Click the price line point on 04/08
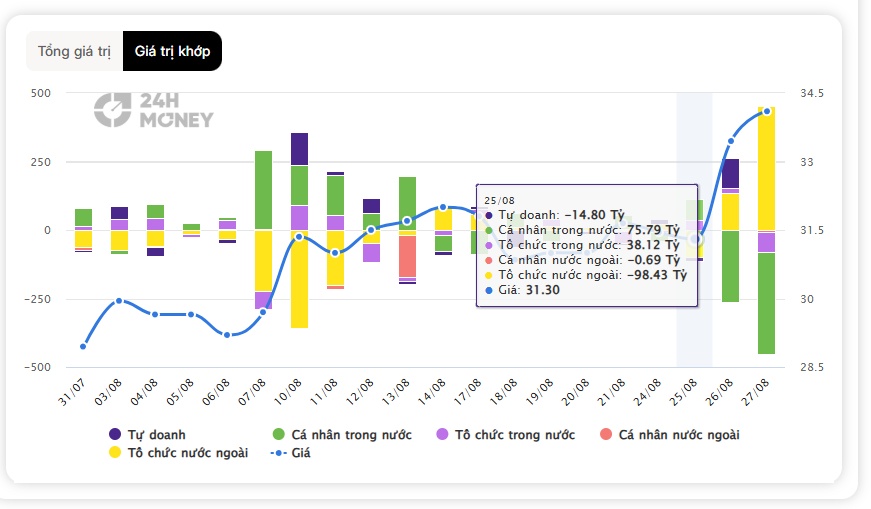 155,315
